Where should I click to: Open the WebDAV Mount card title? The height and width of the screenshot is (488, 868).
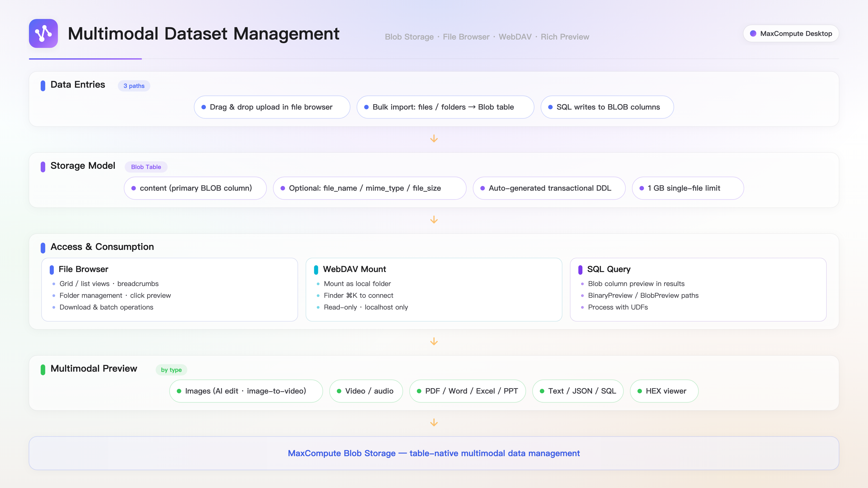click(x=354, y=269)
